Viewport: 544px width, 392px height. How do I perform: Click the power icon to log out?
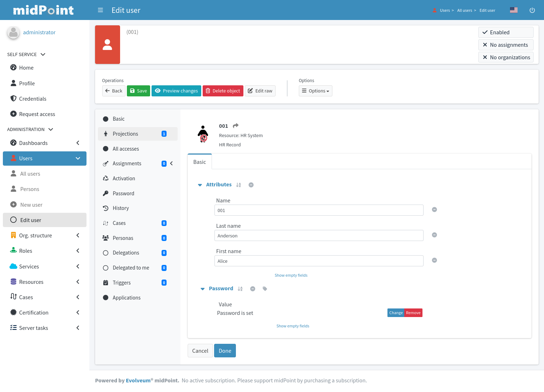point(532,10)
